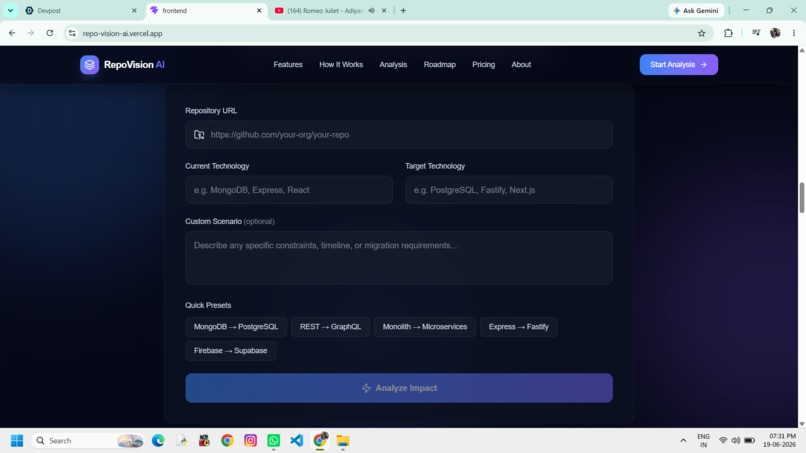
Task: Open the Pricing nav link
Action: click(484, 65)
